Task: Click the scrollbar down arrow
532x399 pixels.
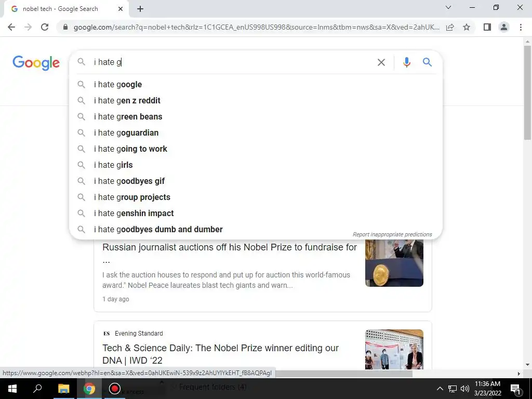Action: pyautogui.click(x=527, y=365)
